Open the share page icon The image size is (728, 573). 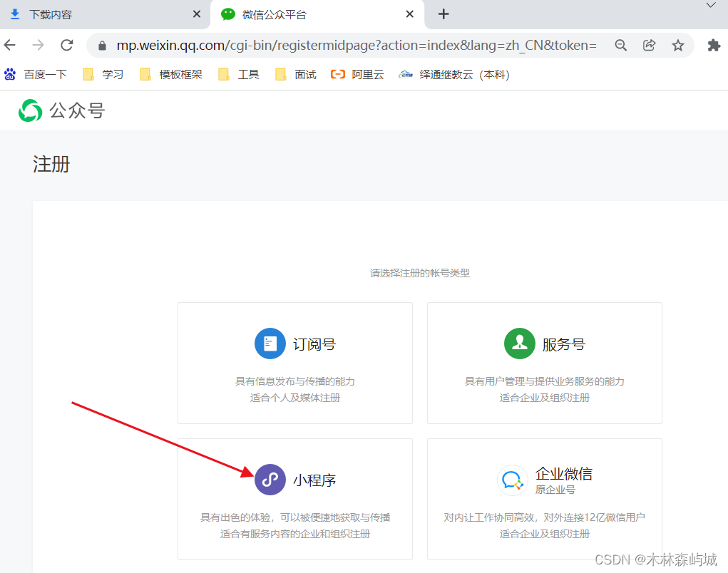649,45
